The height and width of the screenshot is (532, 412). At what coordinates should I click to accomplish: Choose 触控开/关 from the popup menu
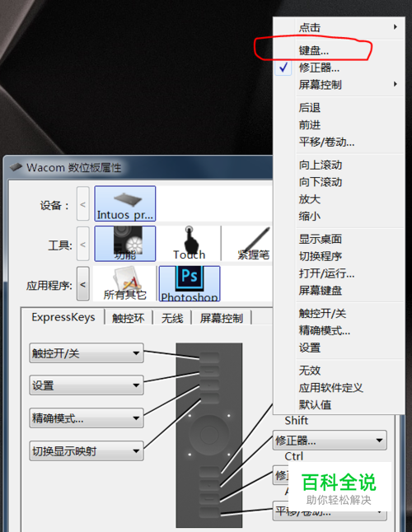(x=339, y=313)
